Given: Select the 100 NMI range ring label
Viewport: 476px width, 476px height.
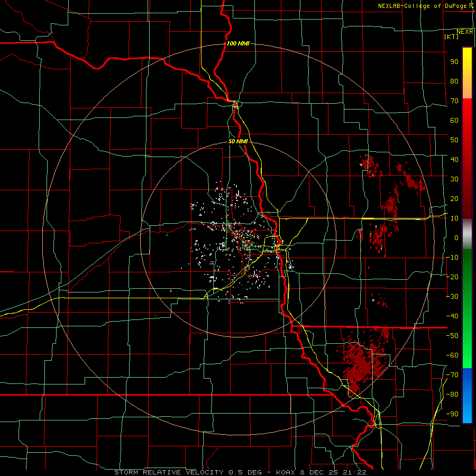Looking at the screenshot, I should [238, 43].
